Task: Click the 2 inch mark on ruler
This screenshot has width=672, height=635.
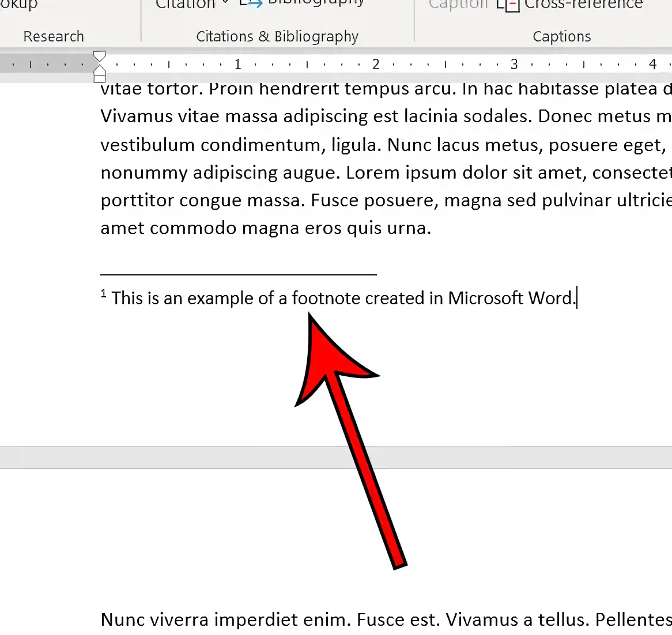Action: coord(376,65)
